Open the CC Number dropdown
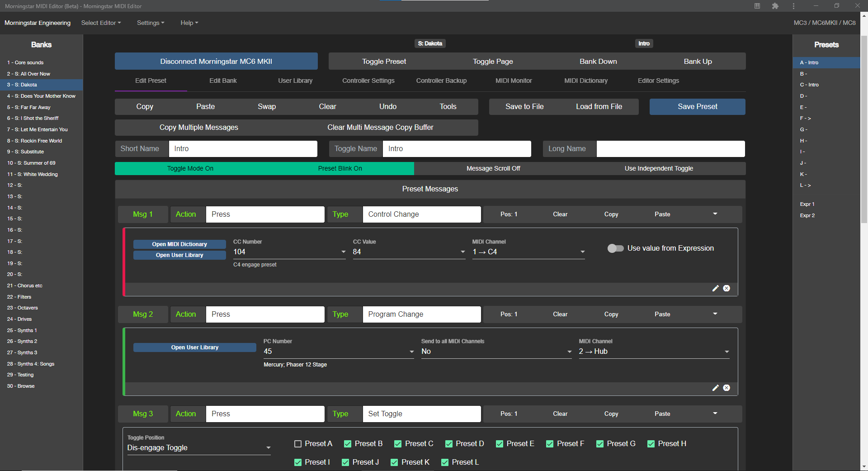 point(289,252)
